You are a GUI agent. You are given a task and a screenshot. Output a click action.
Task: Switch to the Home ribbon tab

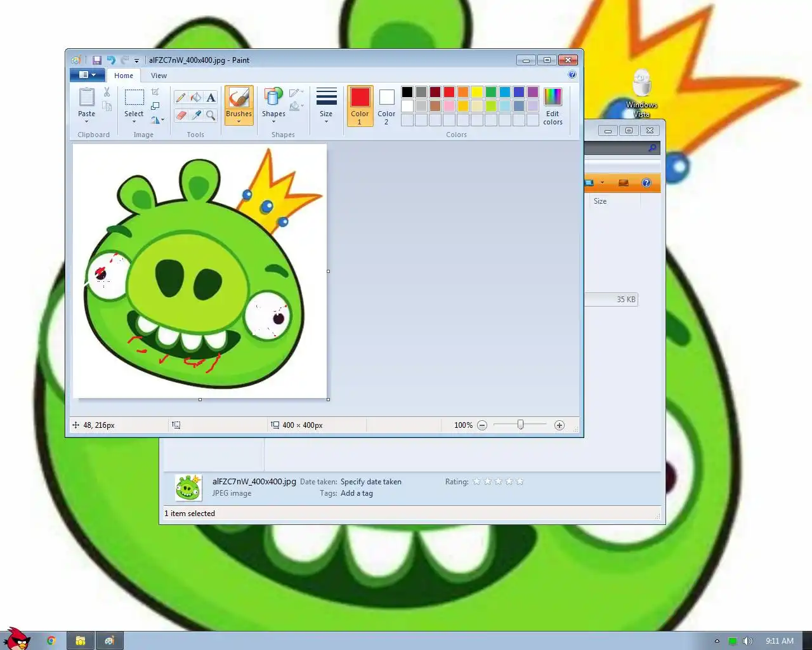tap(124, 75)
